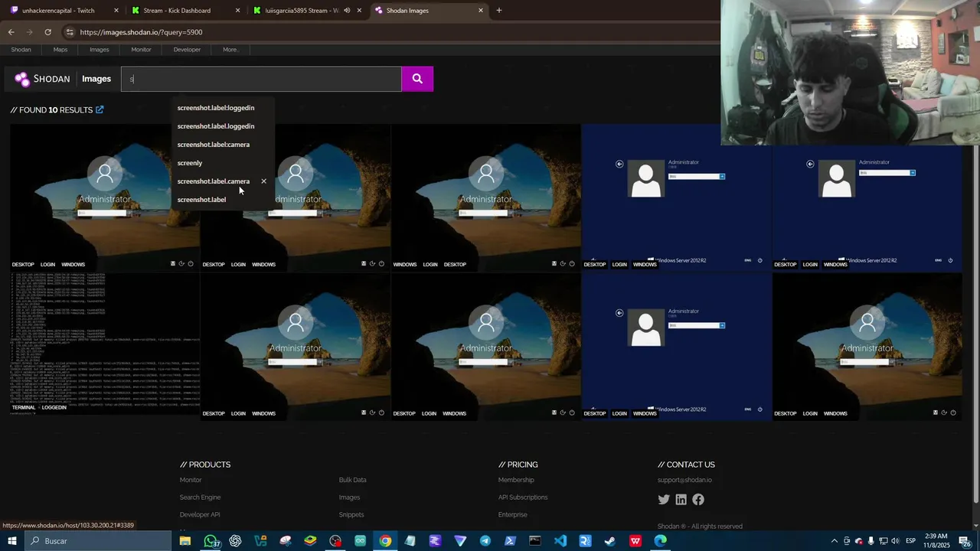Open Telegram from taskbar
The width and height of the screenshot is (980, 551).
(x=485, y=541)
